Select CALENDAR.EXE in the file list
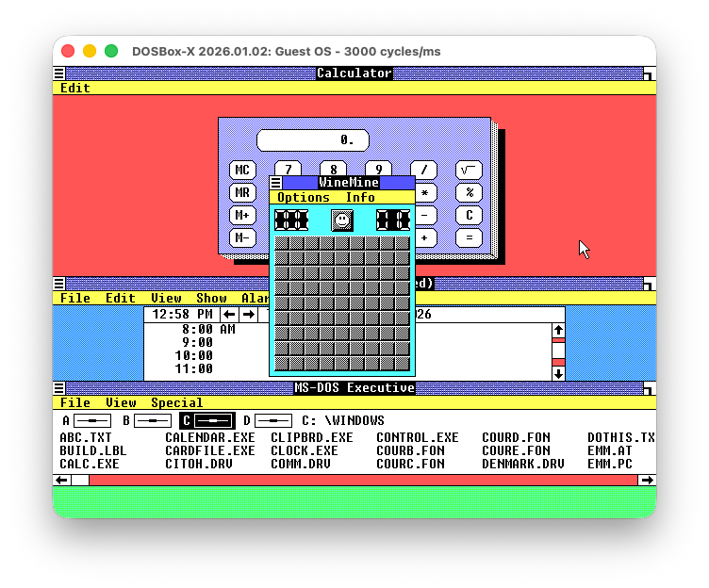The width and height of the screenshot is (709, 588). [x=209, y=437]
